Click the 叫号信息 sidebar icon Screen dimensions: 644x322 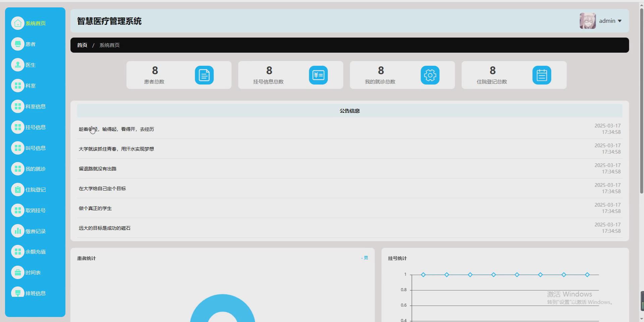coord(18,148)
